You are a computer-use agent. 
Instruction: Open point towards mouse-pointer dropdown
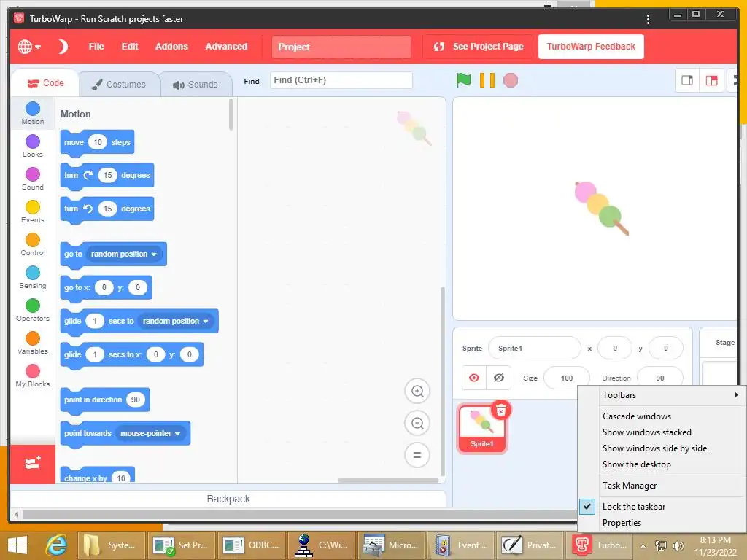(x=150, y=433)
